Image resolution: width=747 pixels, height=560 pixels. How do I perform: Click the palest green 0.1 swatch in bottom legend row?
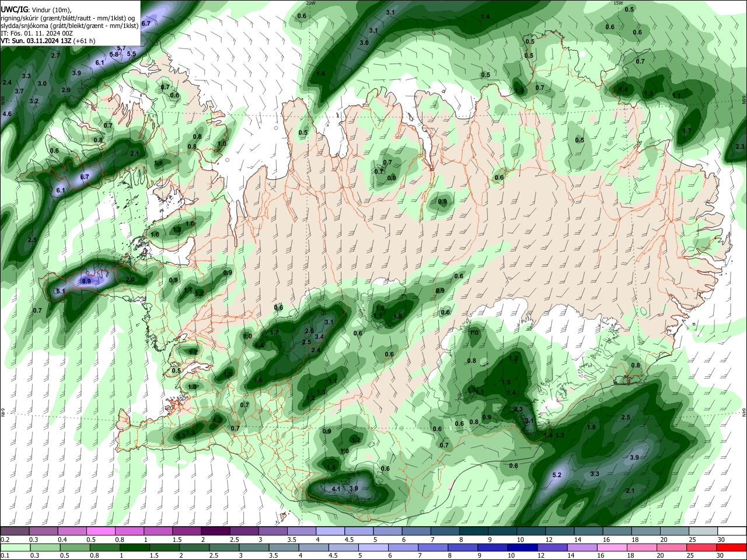(15, 548)
